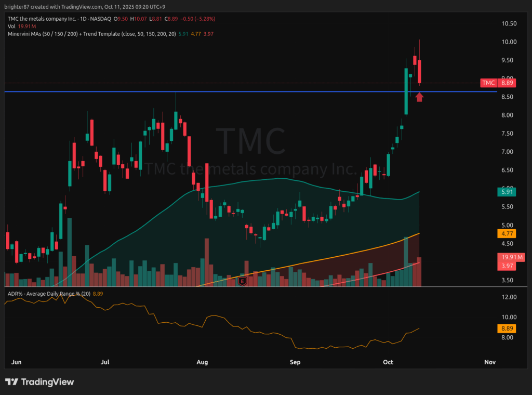The image size is (532, 395).
Task: Click the orange 8.89 ADR value label
Action: 507,328
